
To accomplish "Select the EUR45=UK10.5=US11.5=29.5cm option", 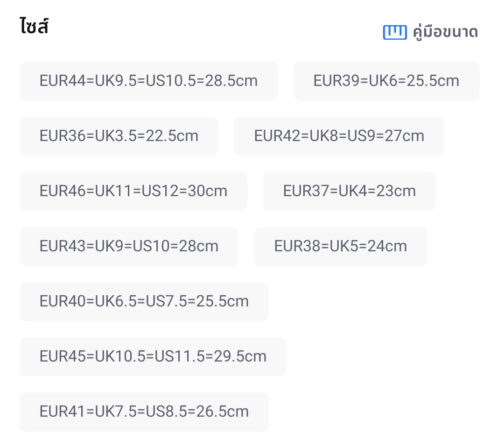I will (153, 356).
